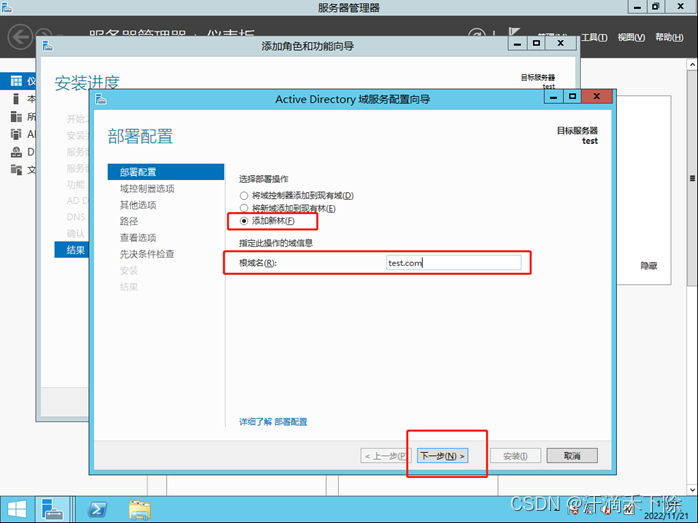Click the 安装(I) Install button

[x=515, y=456]
